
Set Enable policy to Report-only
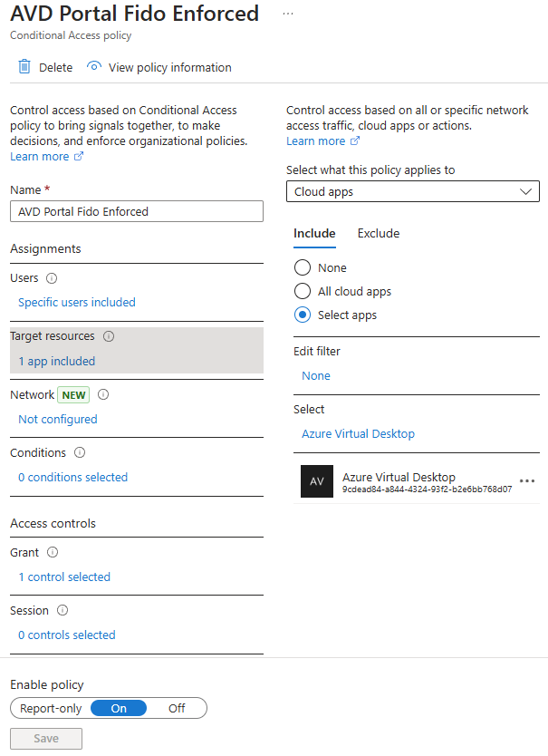pyautogui.click(x=51, y=708)
